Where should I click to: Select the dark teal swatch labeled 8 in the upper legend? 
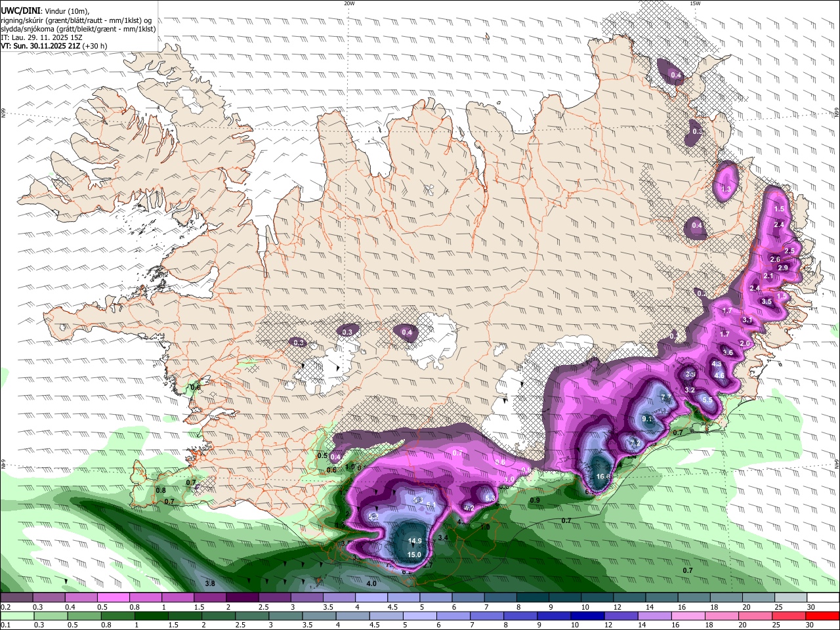point(533,598)
